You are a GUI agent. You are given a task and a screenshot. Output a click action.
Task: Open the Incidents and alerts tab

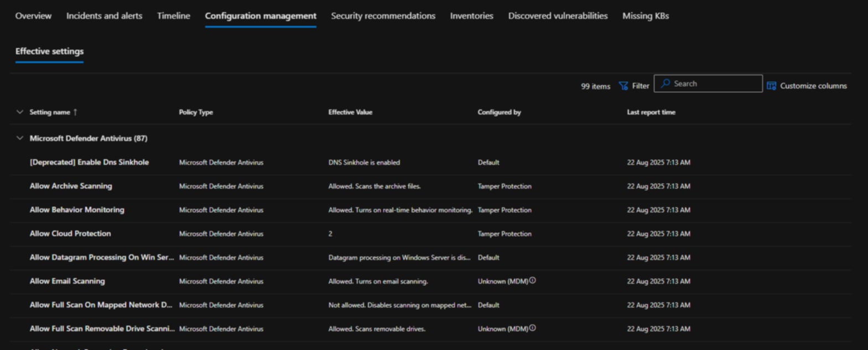[104, 16]
